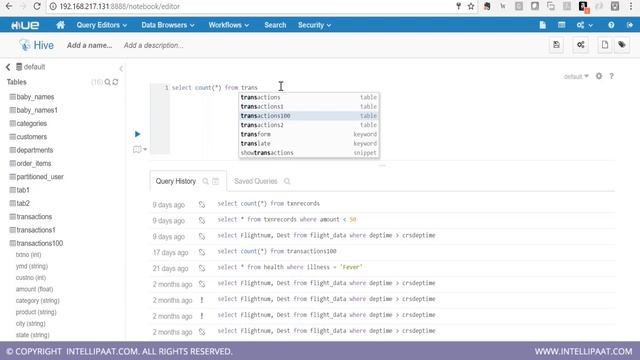This screenshot has width=640, height=360.
Task: Click the category (string) column
Action: [38, 300]
